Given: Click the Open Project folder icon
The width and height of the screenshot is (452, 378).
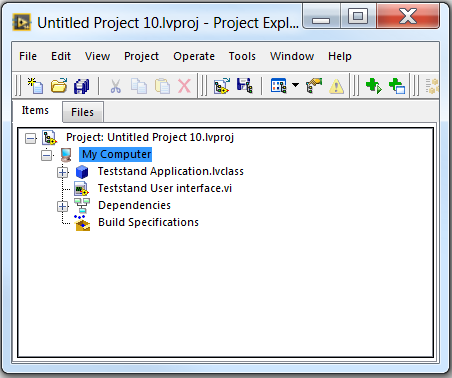Looking at the screenshot, I should (59, 86).
